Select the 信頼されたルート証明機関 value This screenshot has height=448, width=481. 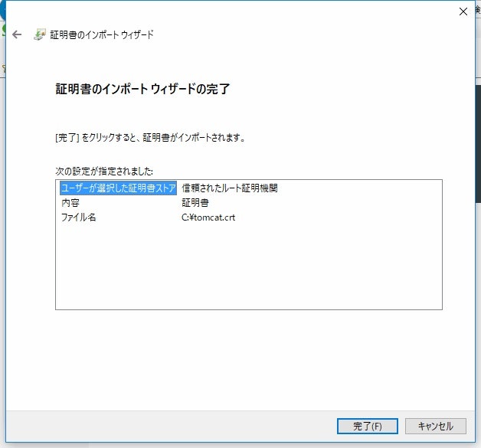click(x=230, y=188)
